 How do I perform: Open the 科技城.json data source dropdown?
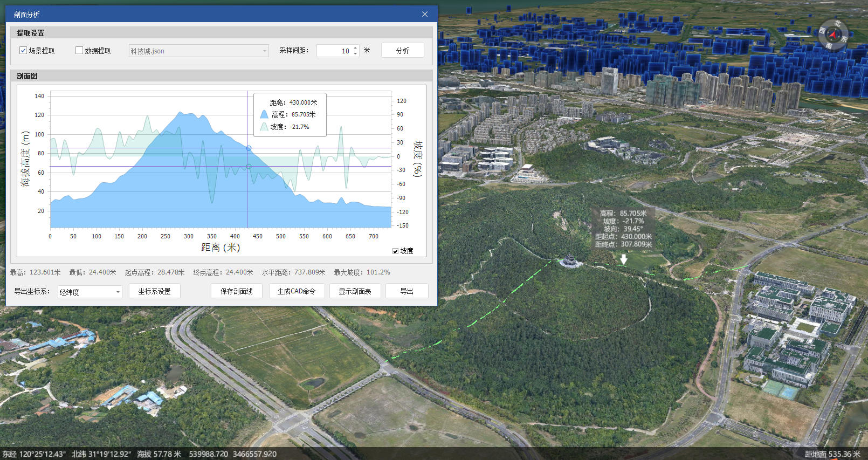coord(199,51)
